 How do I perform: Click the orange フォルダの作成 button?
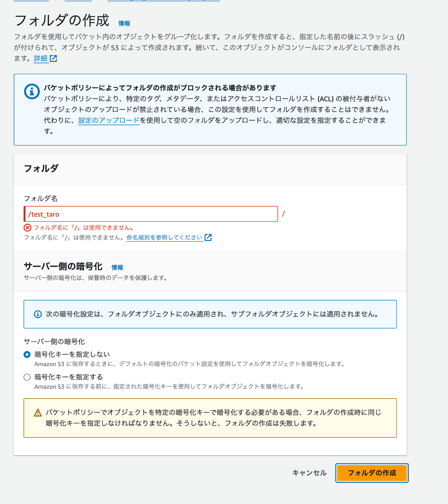coord(372,473)
